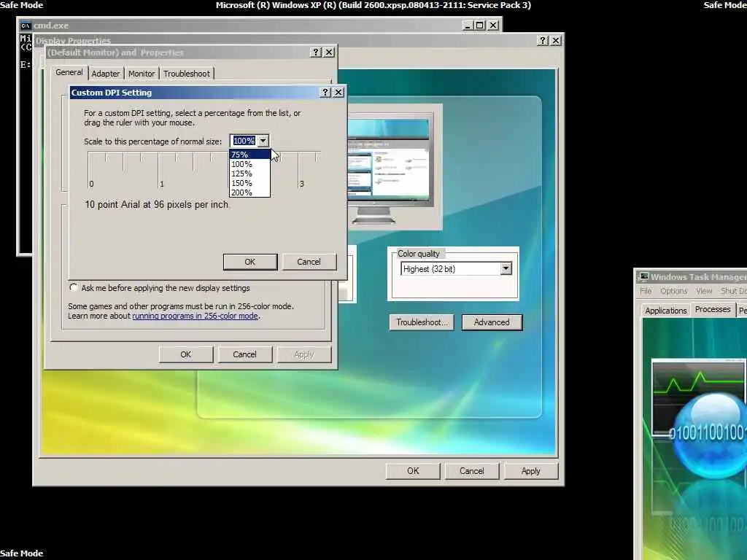Switch to Processes tab in Task Manager
Viewport: 747px width, 560px height.
point(713,309)
